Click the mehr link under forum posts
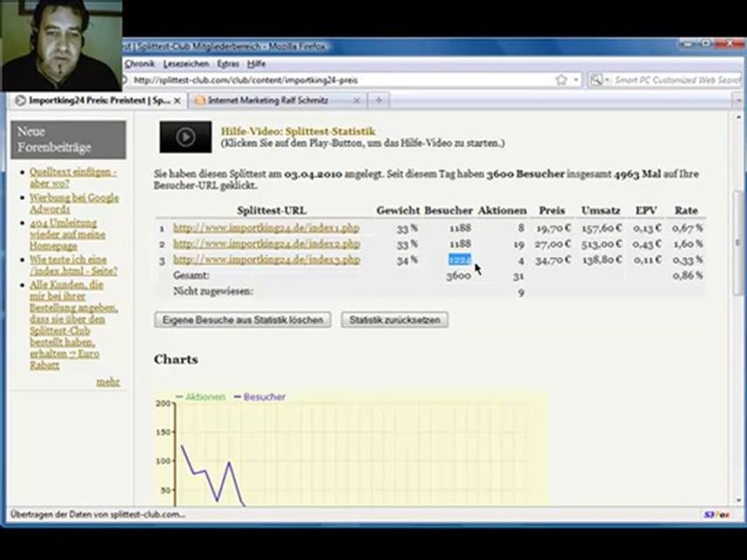747x560 pixels. click(108, 382)
